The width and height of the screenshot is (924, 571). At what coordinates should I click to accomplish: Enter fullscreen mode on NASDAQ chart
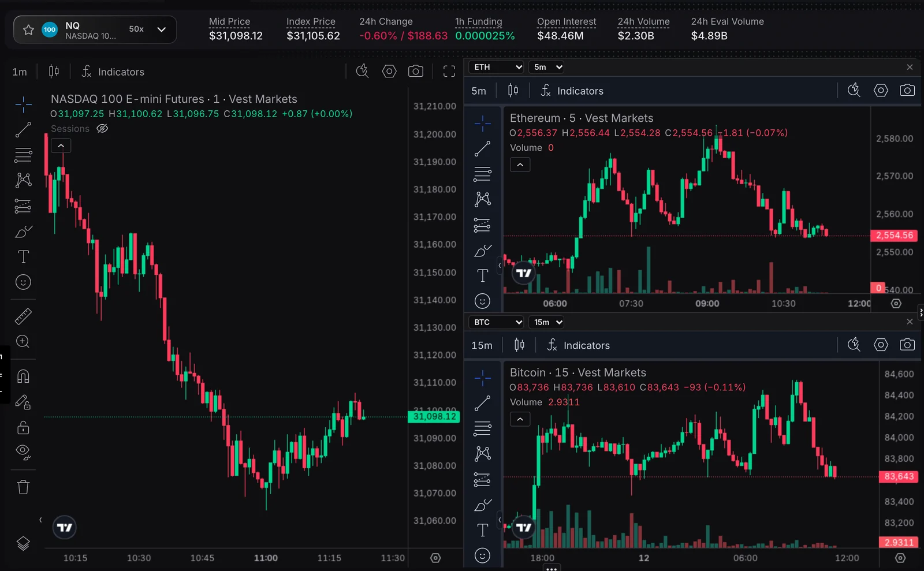[449, 72]
